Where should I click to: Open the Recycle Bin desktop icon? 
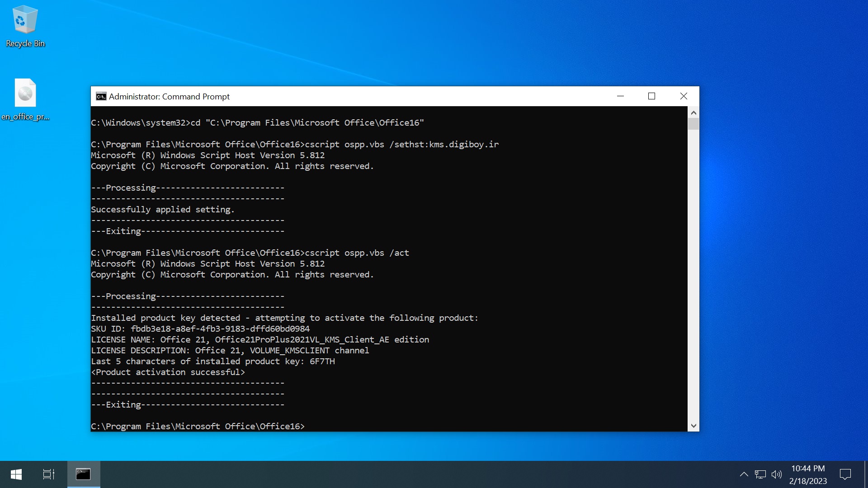(25, 26)
